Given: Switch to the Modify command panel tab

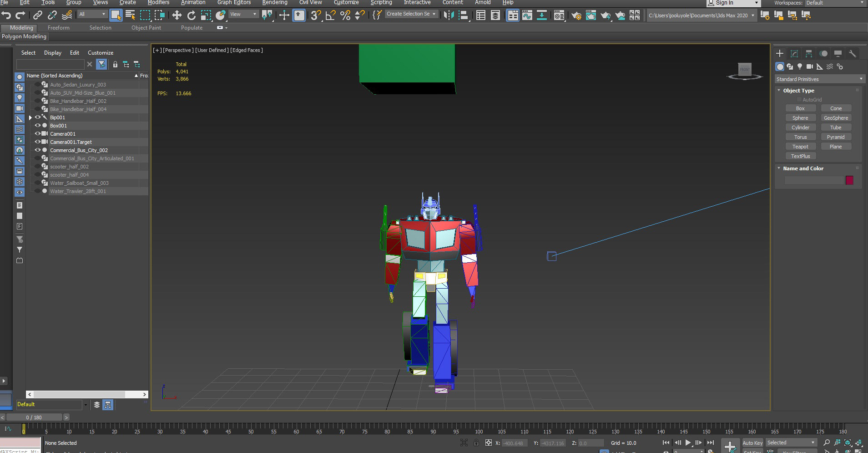Looking at the screenshot, I should (794, 53).
